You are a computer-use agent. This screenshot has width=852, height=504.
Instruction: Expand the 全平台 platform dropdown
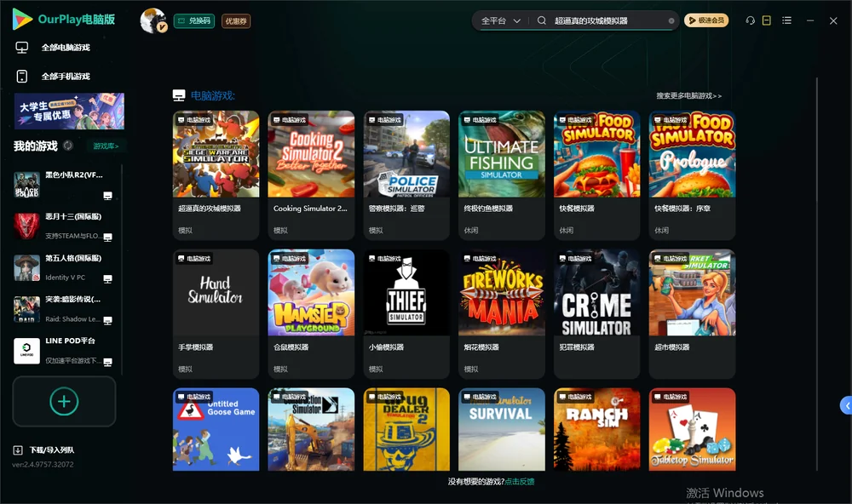click(x=500, y=20)
